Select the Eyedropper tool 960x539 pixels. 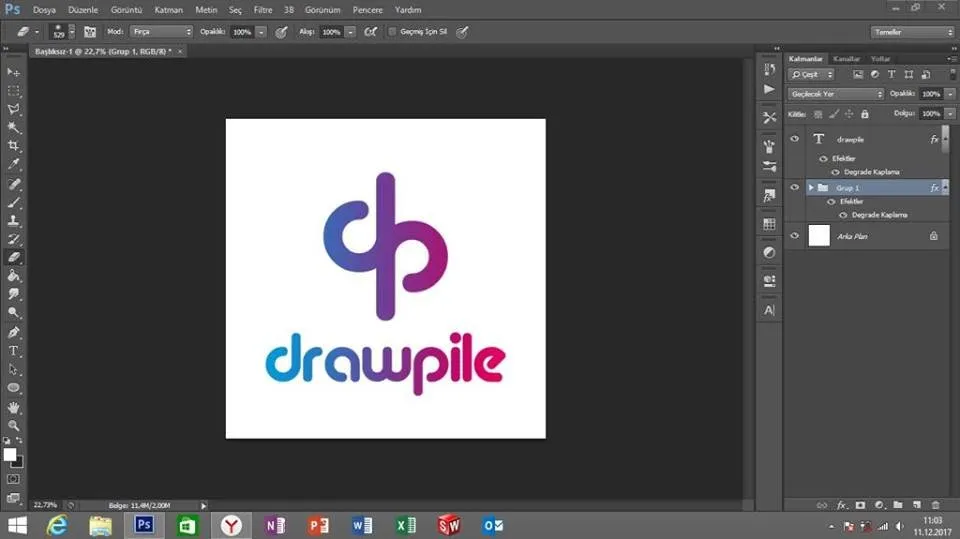click(x=13, y=164)
